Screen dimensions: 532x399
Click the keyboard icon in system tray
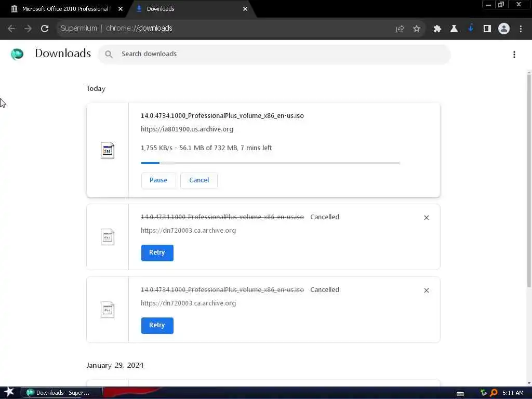point(460,394)
